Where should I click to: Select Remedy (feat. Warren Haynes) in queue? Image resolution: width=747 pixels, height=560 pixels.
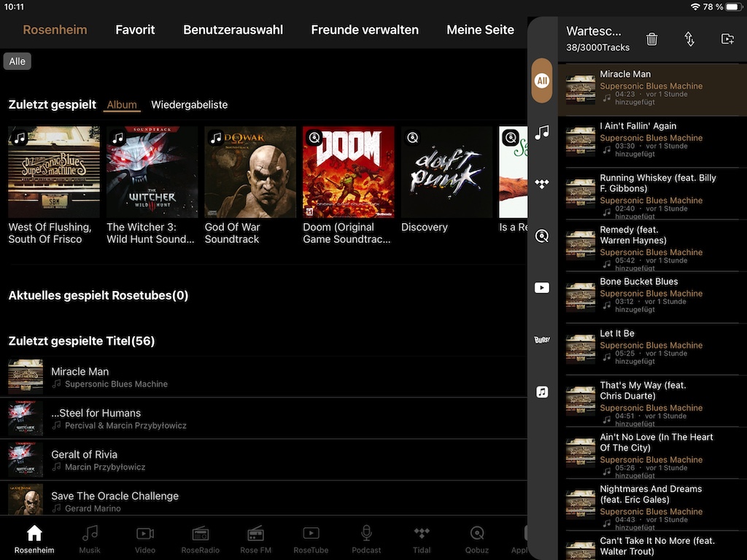pos(652,246)
